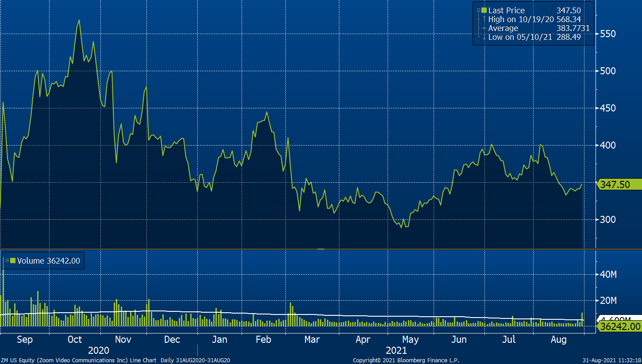The height and width of the screenshot is (364, 642).
Task: Click the May month label
Action: [x=410, y=340]
